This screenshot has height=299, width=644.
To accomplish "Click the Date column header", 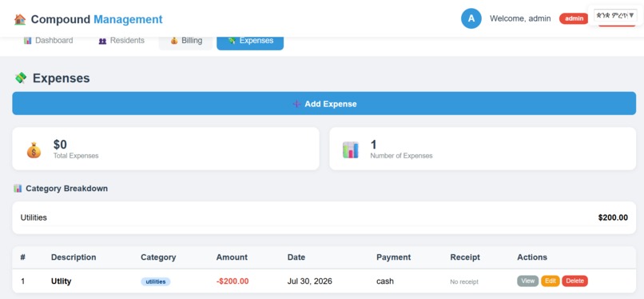I will point(296,257).
